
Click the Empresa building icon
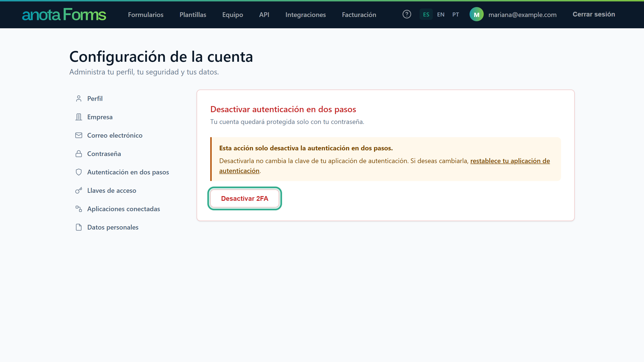click(x=78, y=117)
